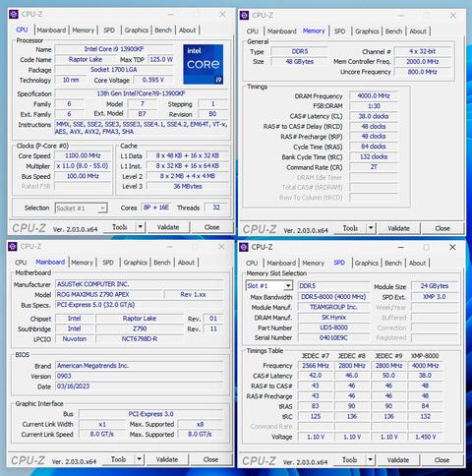Click the CPU-Z app icon in SPD window title bar
This screenshot has width=472, height=476.
(244, 247)
